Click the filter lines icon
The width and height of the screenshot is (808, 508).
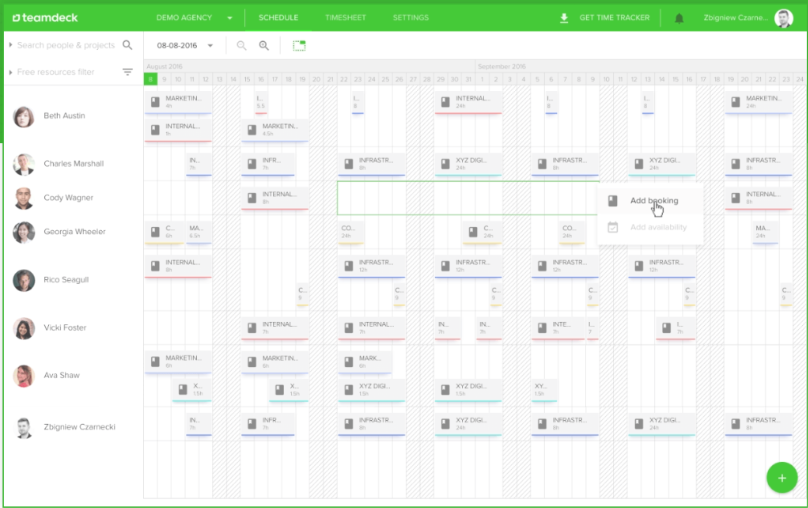point(127,72)
